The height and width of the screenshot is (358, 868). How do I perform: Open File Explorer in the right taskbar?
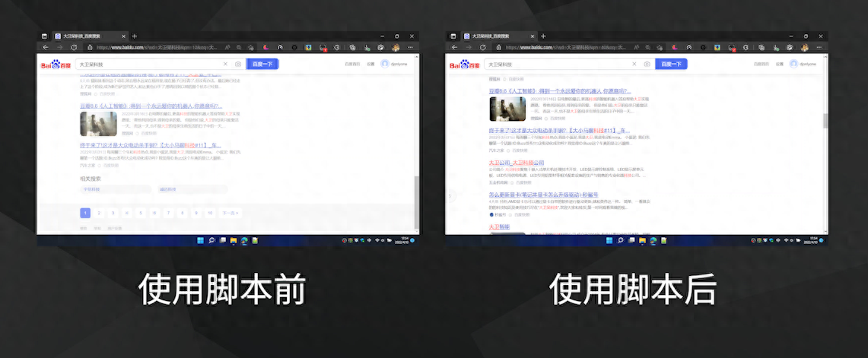point(643,240)
